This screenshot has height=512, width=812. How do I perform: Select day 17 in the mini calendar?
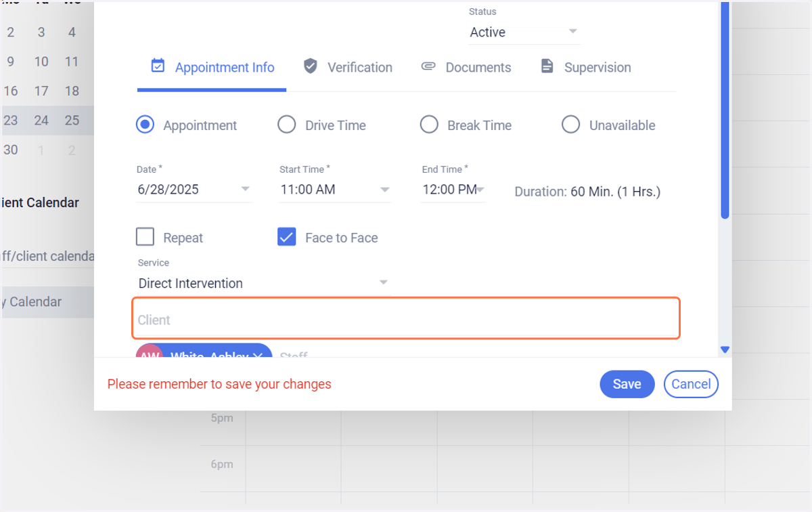click(41, 91)
